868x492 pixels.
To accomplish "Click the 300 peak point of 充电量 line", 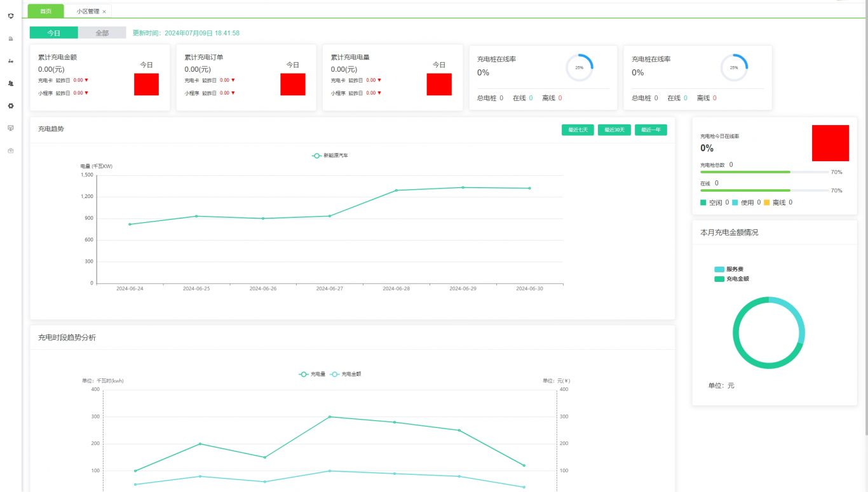I will [x=329, y=416].
